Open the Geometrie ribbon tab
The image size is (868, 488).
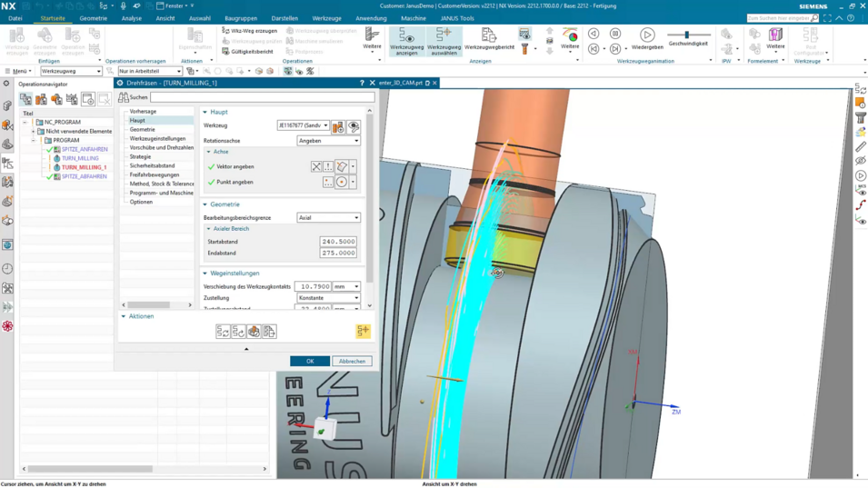93,18
